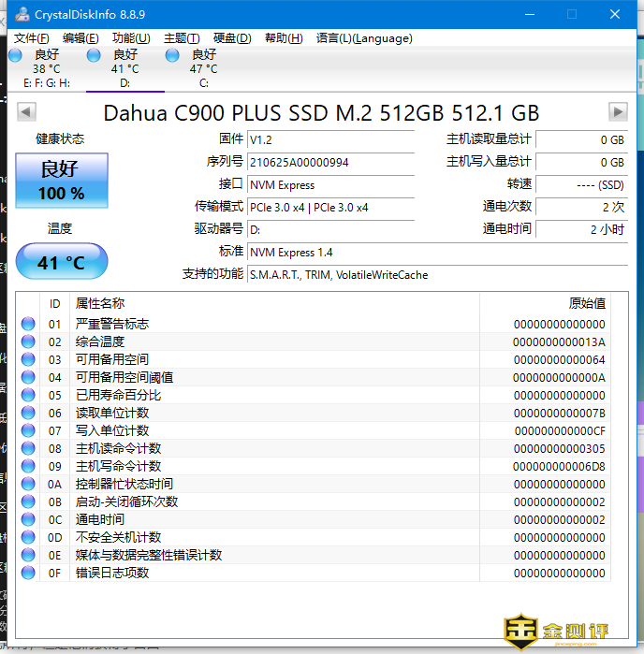
Task: Switch to the 47 °C disk C: tab
Action: (203, 68)
